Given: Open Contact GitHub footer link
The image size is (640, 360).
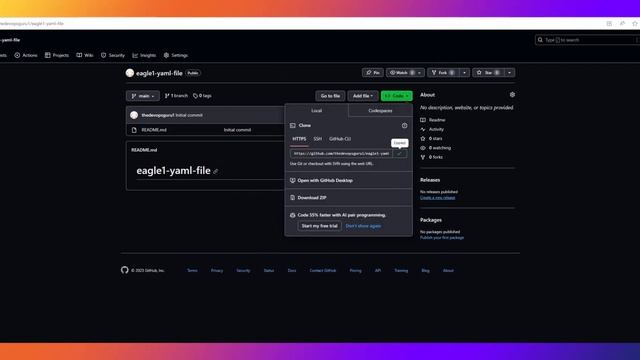Looking at the screenshot, I should coord(322,271).
